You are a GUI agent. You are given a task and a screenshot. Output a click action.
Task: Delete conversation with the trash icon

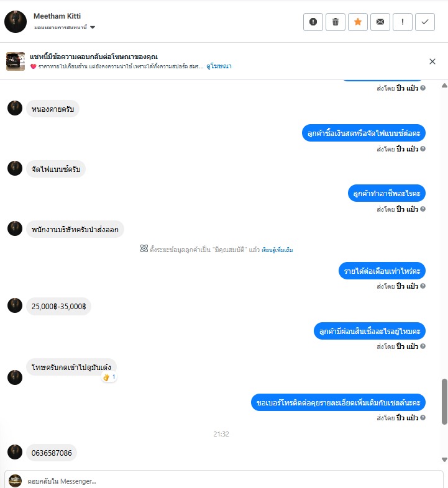335,22
